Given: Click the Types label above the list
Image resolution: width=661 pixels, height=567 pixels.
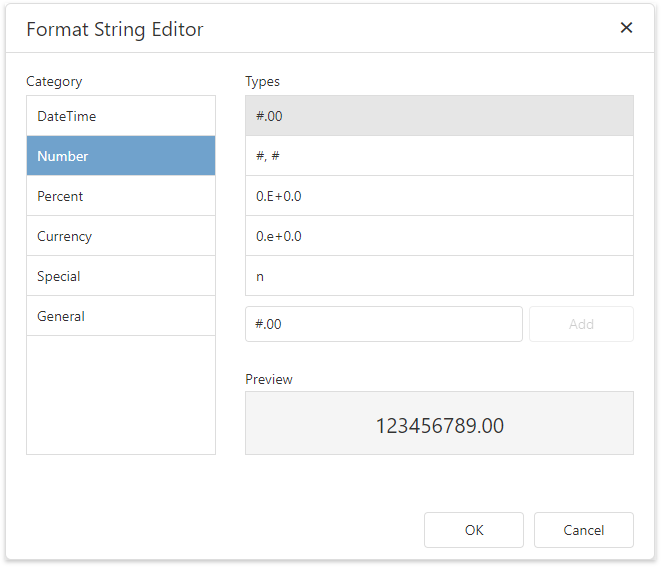Looking at the screenshot, I should (x=262, y=82).
